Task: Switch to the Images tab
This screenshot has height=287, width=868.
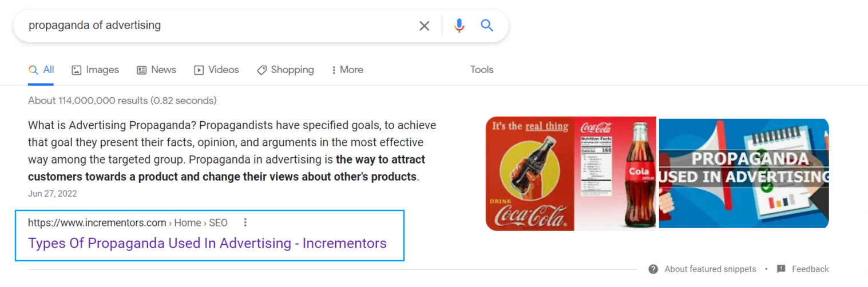Action: tap(95, 70)
